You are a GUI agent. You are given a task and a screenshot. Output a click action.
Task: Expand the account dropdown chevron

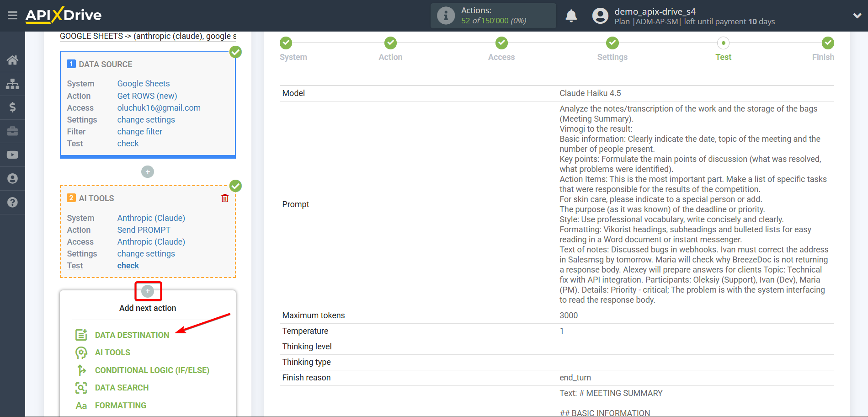point(857,16)
